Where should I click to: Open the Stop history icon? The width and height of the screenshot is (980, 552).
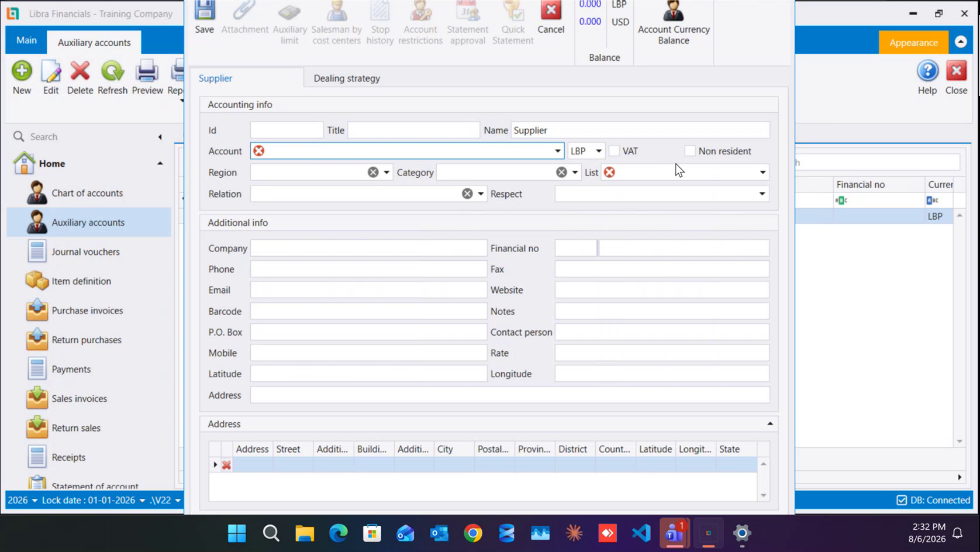[380, 23]
